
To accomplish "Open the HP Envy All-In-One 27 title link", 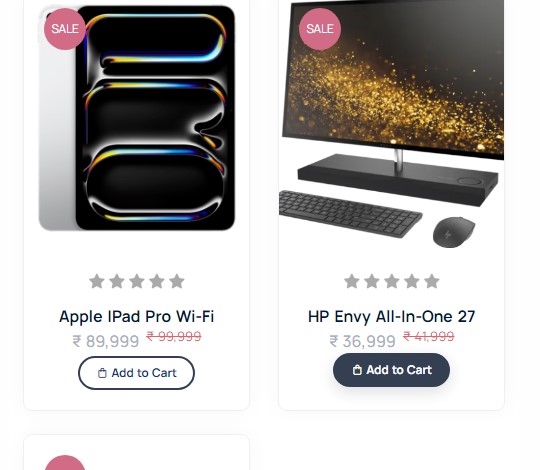I will click(392, 317).
